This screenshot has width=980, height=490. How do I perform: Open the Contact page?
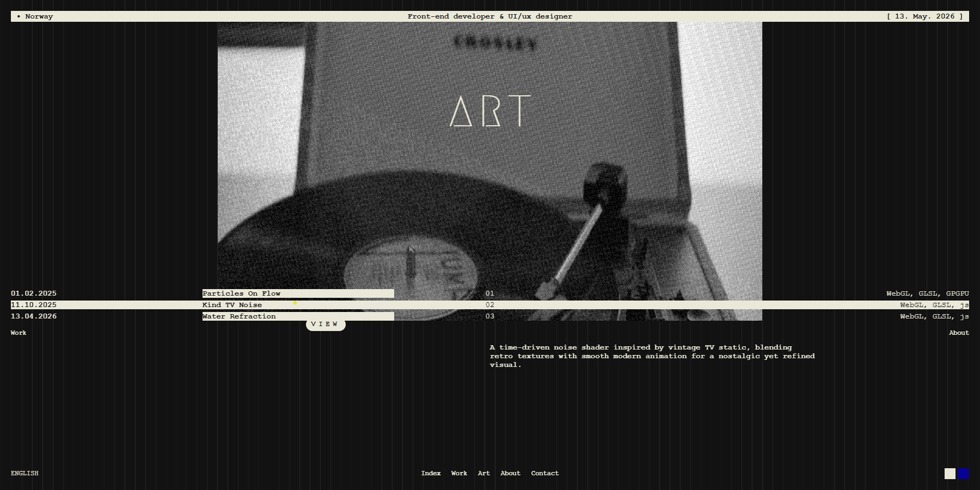coord(545,473)
